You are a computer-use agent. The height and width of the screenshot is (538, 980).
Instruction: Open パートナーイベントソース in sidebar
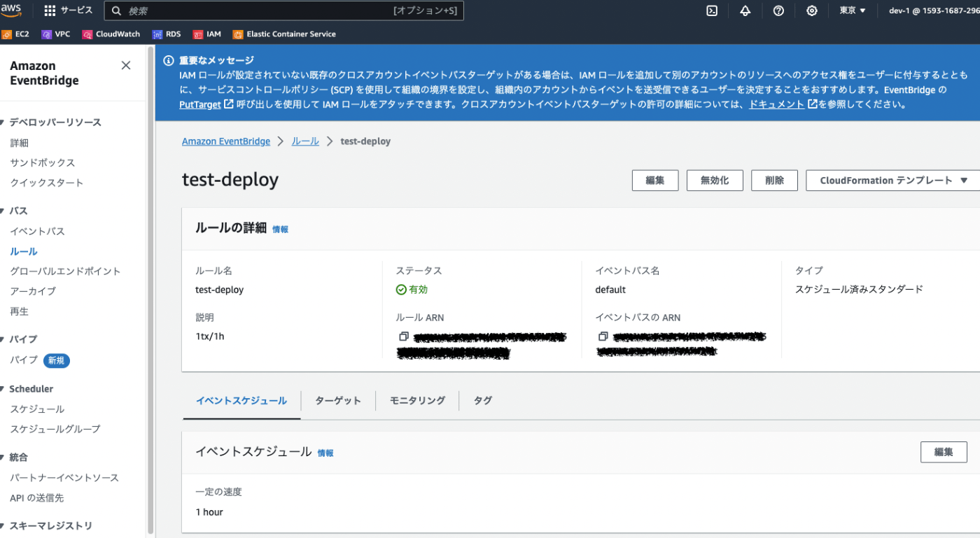click(x=65, y=478)
